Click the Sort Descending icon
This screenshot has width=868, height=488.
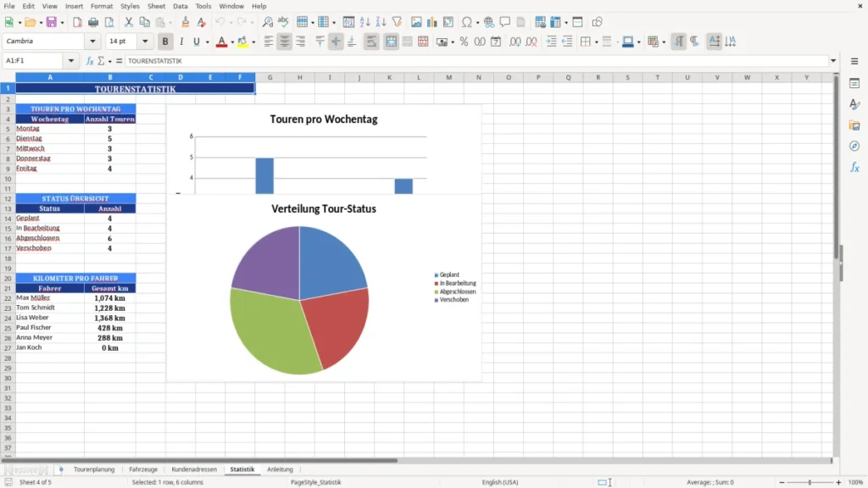381,22
